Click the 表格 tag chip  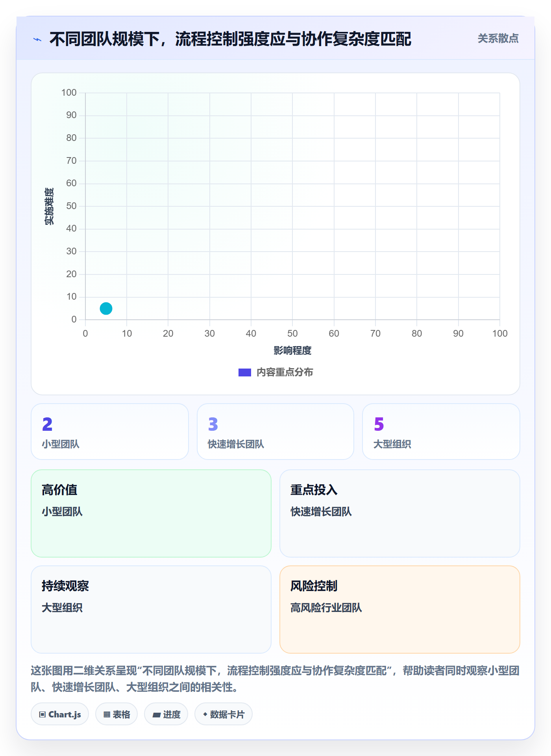click(116, 714)
